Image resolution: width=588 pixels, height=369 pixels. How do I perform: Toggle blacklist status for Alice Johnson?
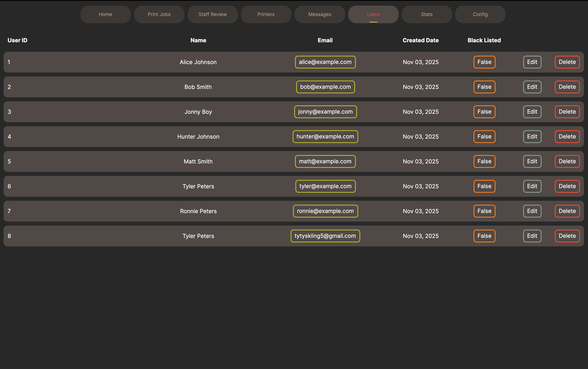pos(484,62)
